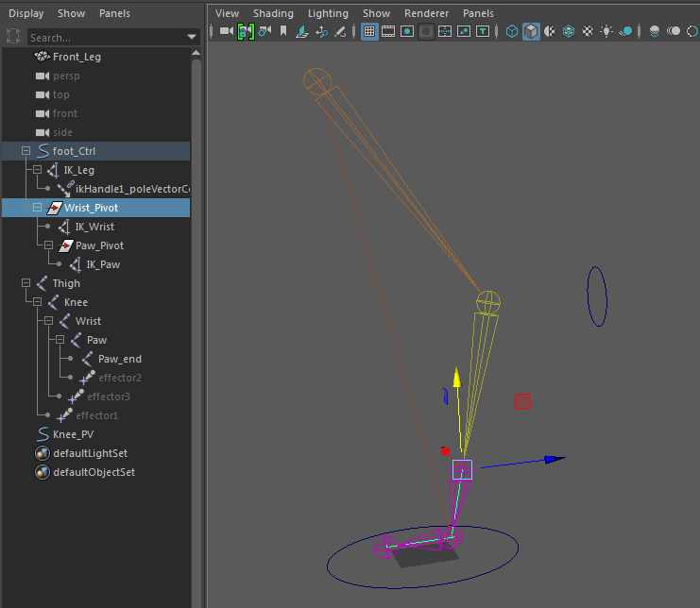Viewport: 700px width, 608px height.
Task: Toggle the Field Chart icon
Action: [x=445, y=31]
